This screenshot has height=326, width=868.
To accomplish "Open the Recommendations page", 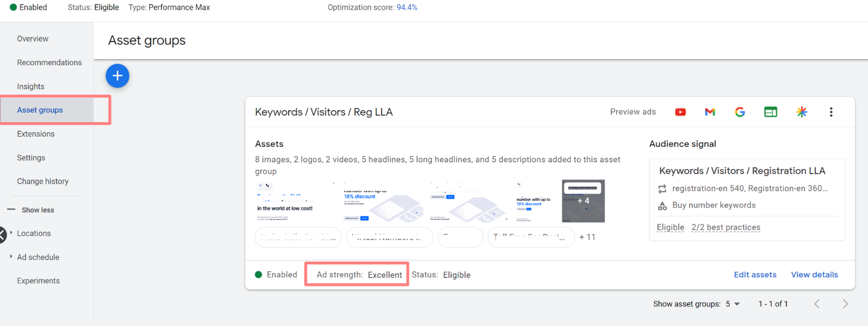I will (50, 62).
